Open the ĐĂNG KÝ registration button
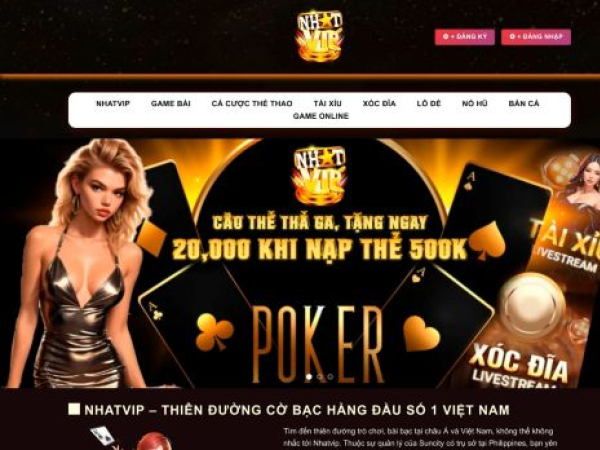600x450 pixels. pyautogui.click(x=465, y=37)
